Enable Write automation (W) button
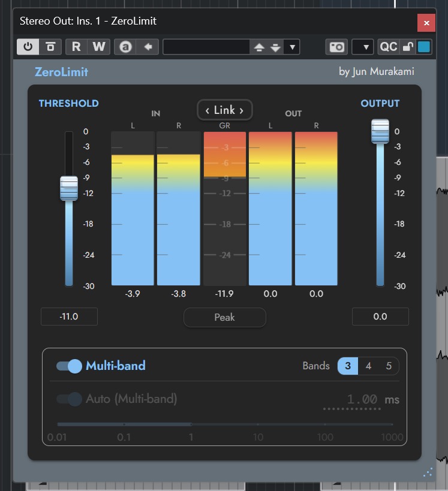Image resolution: width=448 pixels, height=491 pixels. click(99, 47)
